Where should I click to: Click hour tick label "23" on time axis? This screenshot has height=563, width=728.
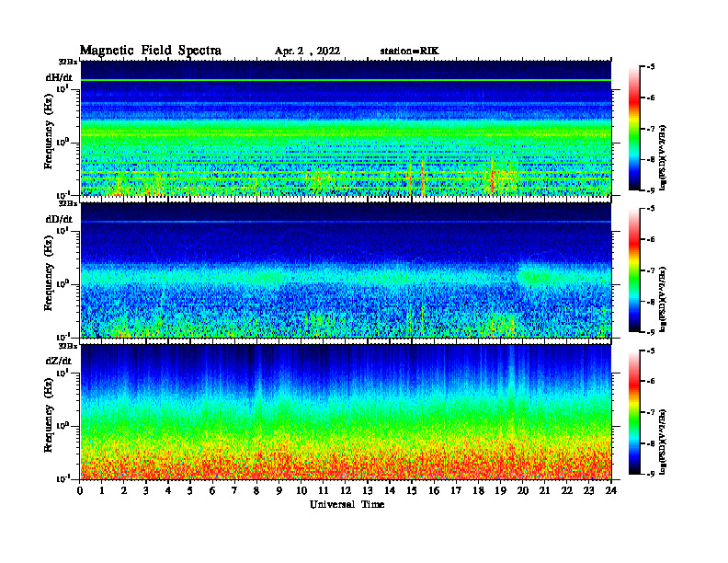(588, 490)
